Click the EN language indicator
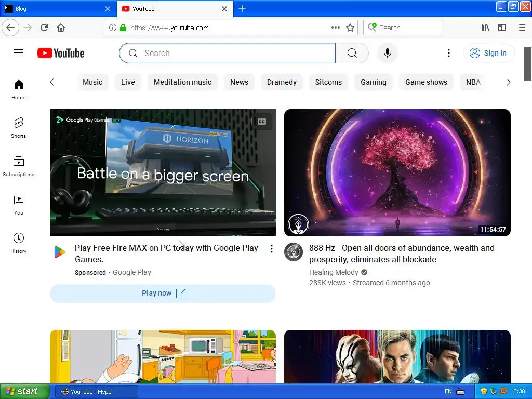532x399 pixels. pos(448,392)
